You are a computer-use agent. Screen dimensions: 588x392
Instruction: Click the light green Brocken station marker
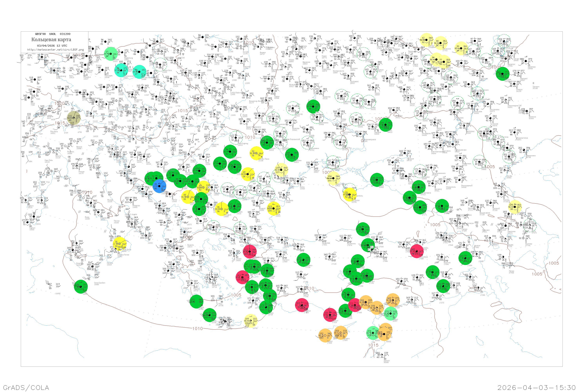click(x=111, y=54)
